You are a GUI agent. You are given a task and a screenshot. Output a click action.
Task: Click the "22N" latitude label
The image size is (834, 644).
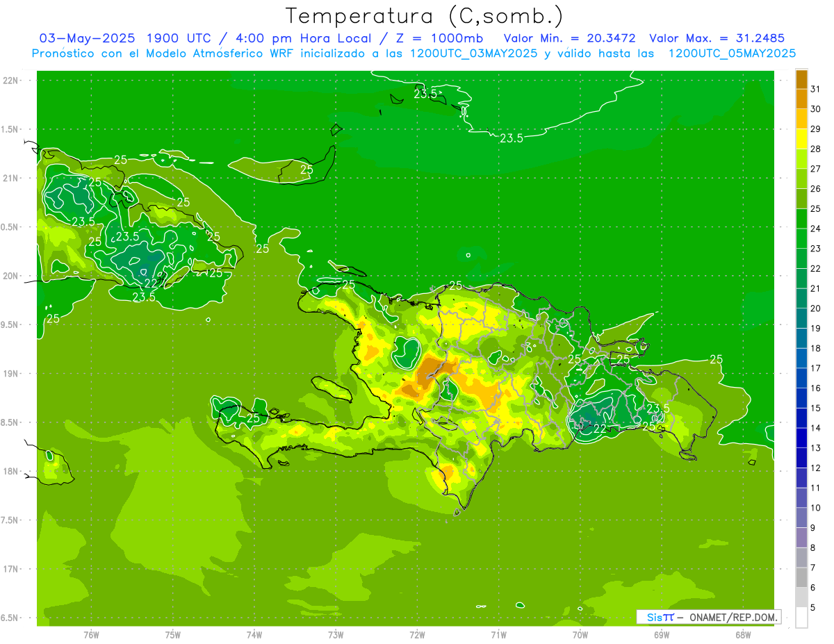[x=10, y=81]
